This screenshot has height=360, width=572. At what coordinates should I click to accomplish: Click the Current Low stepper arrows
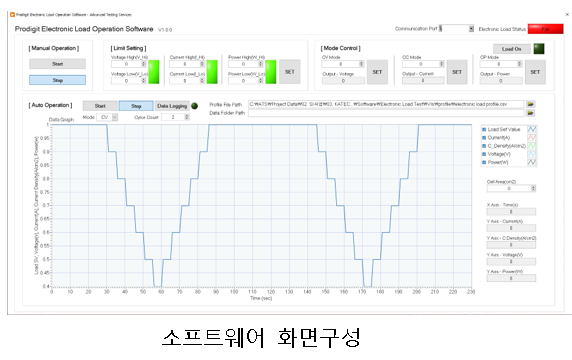(202, 81)
